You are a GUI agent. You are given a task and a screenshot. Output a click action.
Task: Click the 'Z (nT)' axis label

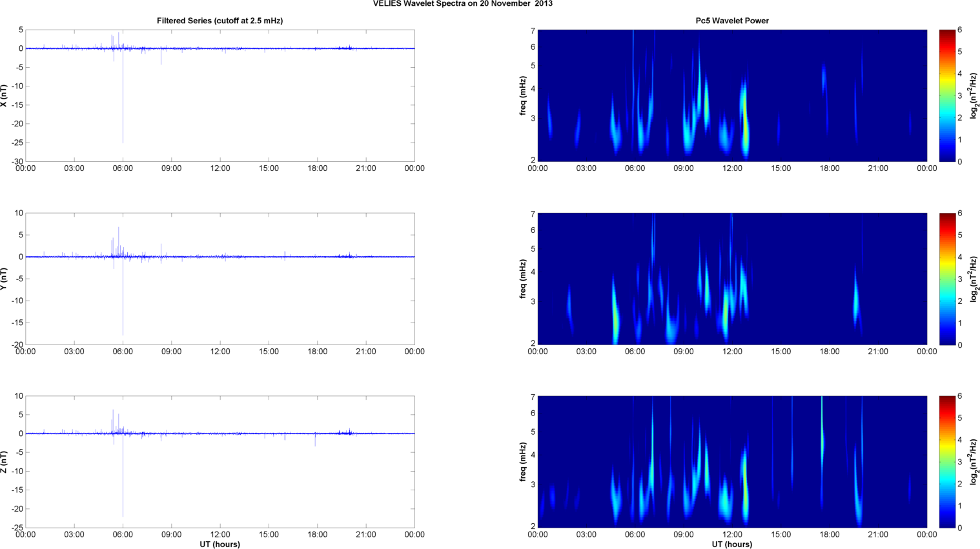click(5, 462)
